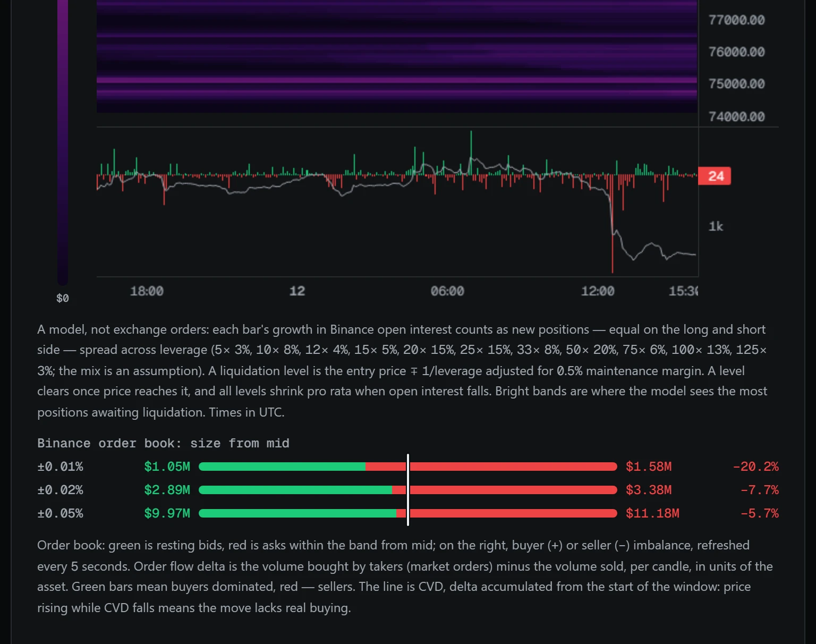Screen dimensions: 816x644
Task: Click the -7.7% imbalance value
Action: [x=759, y=490]
